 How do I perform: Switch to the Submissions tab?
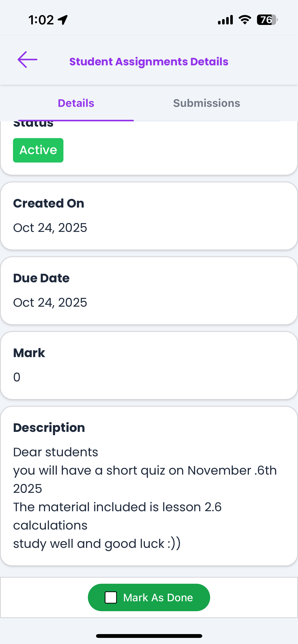[x=207, y=103]
